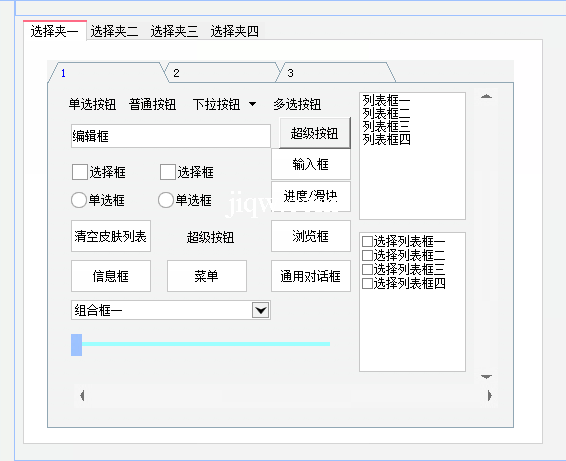The image size is (566, 461).
Task: Tick the second 选择框 checkbox
Action: pos(168,172)
